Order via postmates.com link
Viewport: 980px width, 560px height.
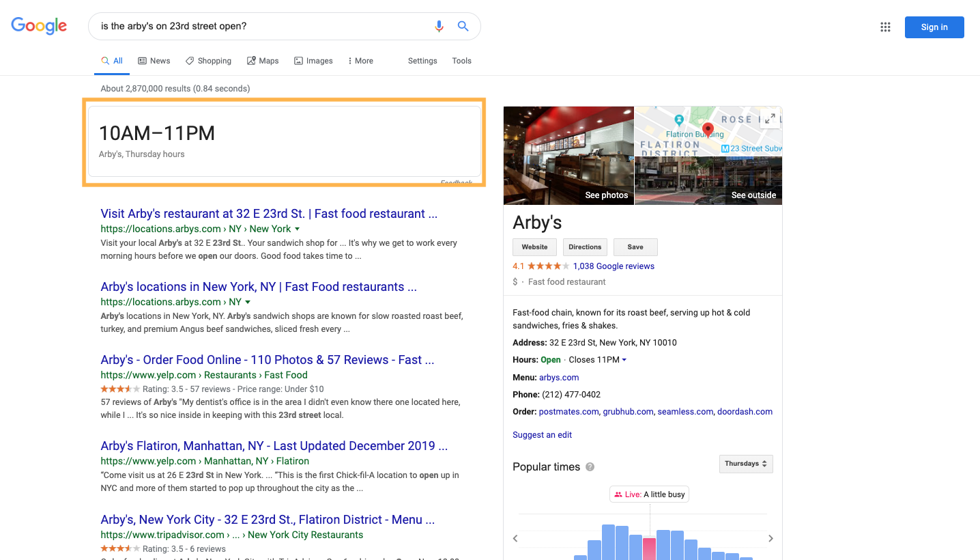click(568, 412)
